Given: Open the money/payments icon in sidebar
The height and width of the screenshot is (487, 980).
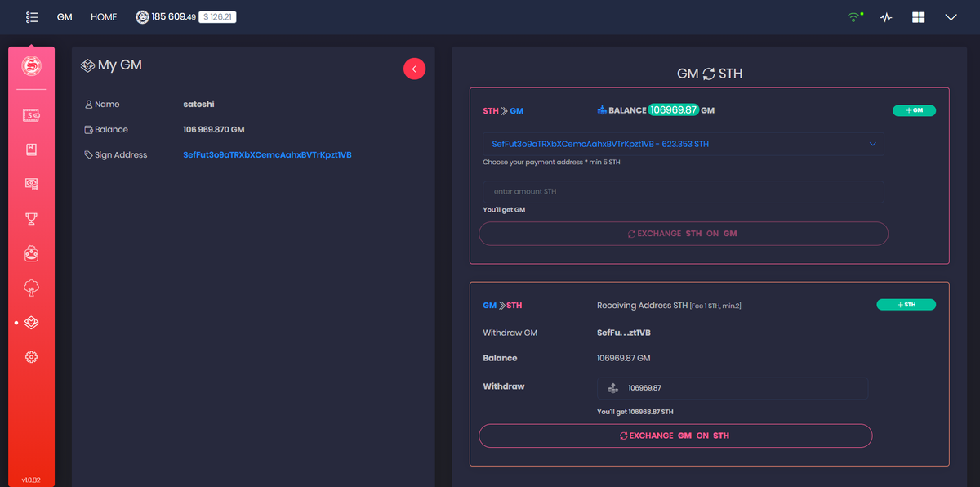Looking at the screenshot, I should pos(32,184).
